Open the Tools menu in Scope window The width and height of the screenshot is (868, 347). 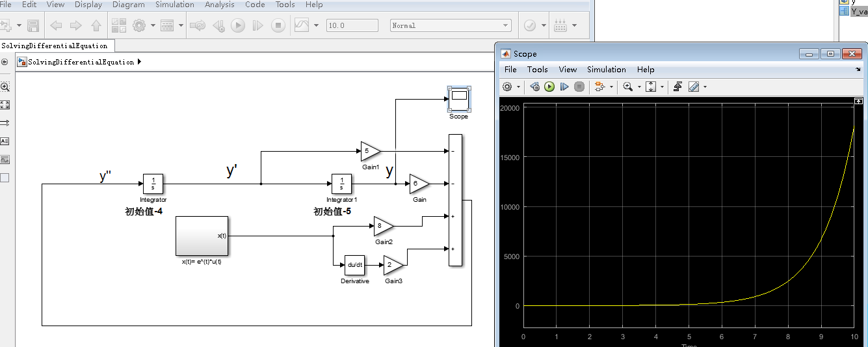537,70
